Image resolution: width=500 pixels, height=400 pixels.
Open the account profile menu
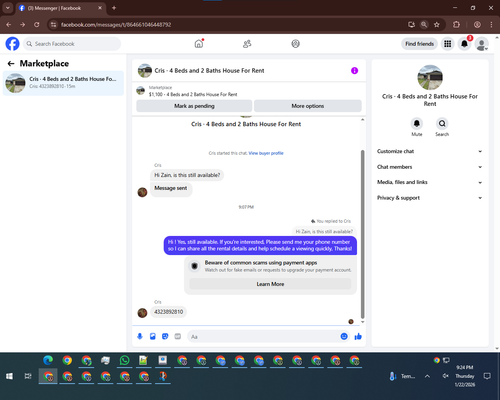click(x=481, y=44)
